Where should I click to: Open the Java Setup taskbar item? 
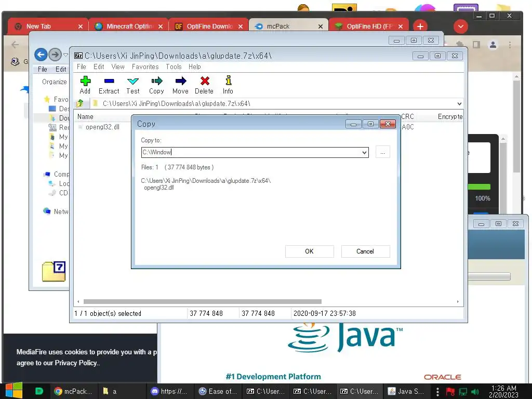click(x=407, y=391)
